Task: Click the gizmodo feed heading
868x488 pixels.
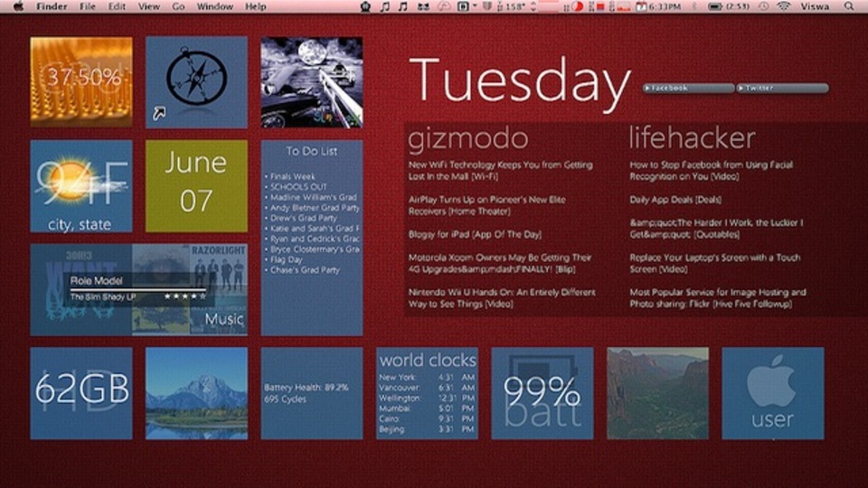Action: point(468,138)
